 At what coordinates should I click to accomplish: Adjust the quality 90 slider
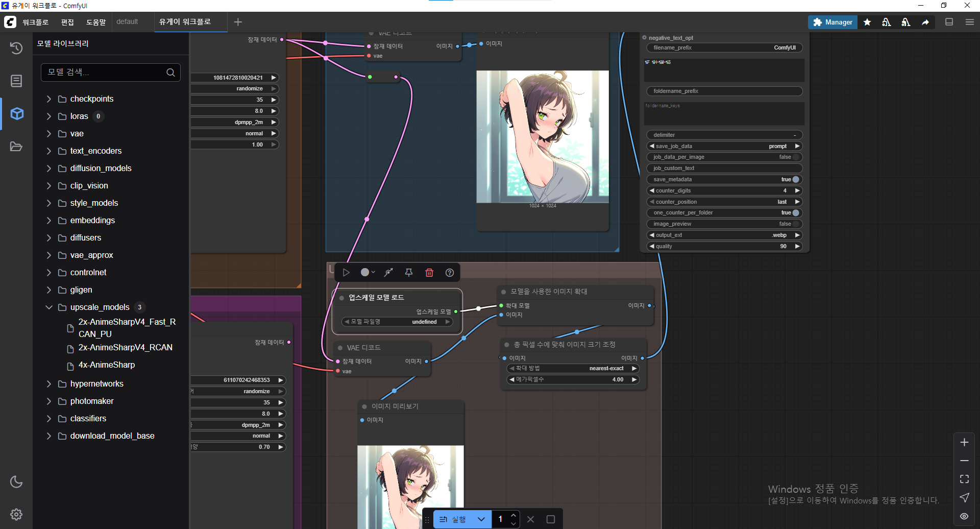pos(724,246)
